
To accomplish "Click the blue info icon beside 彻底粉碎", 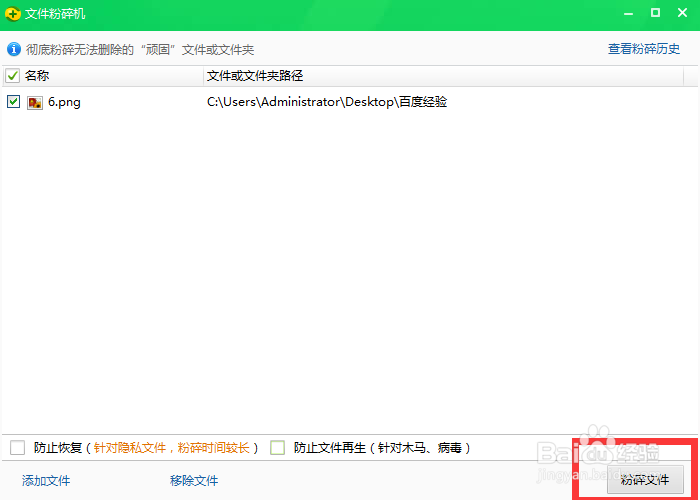I will click(14, 49).
